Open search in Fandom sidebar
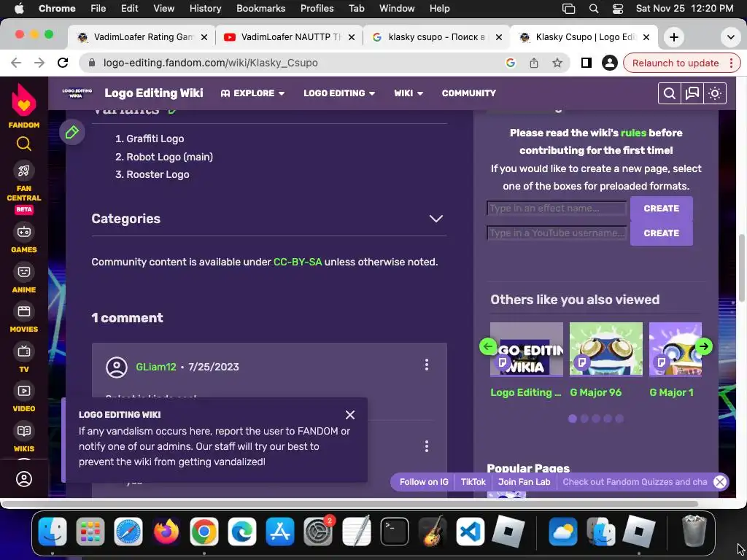747x560 pixels. point(24,144)
